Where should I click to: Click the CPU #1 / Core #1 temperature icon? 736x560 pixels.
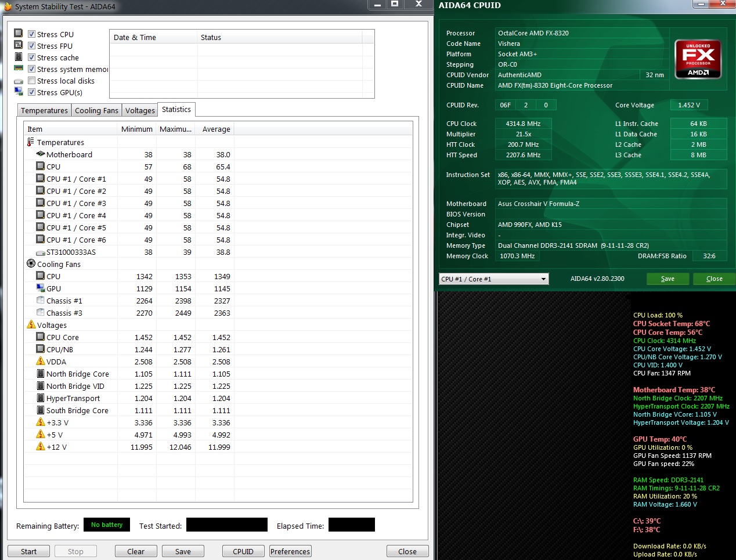point(41,179)
